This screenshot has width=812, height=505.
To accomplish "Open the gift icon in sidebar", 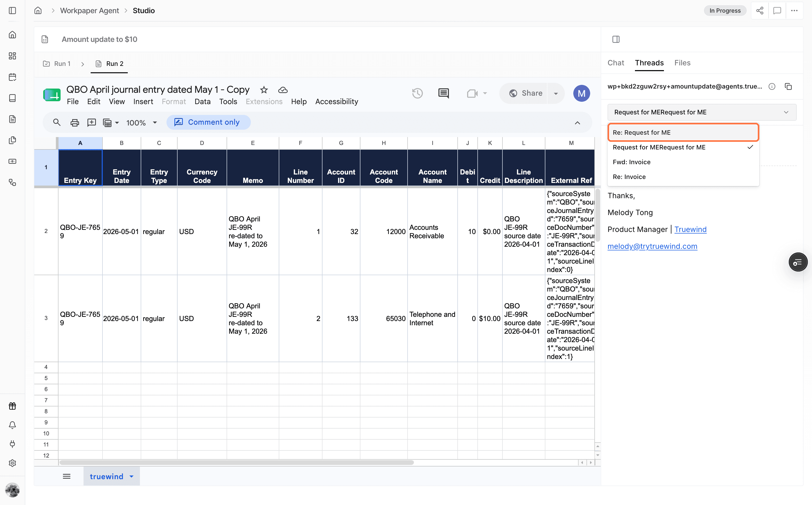I will [x=12, y=406].
